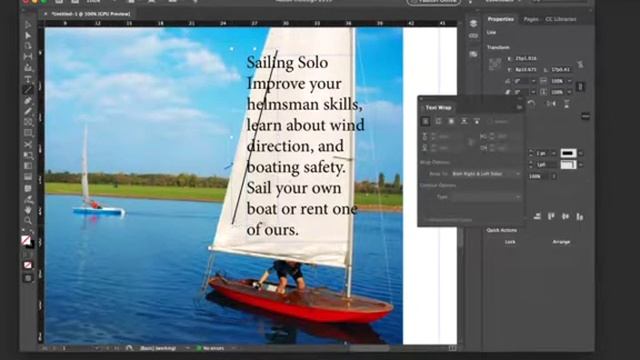Click the Arrange quick action button

coord(561,242)
